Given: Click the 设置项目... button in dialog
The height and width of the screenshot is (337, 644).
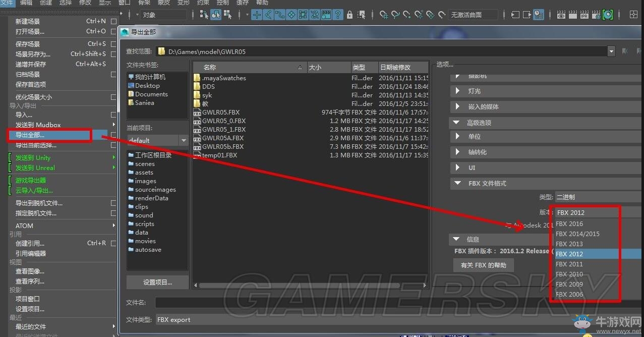Looking at the screenshot, I should click(157, 283).
